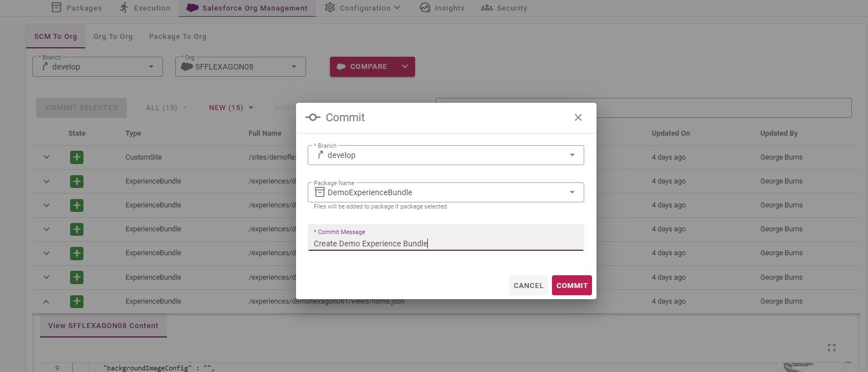Click the Type column header
Viewport: 868px width, 372px height.
(x=134, y=133)
